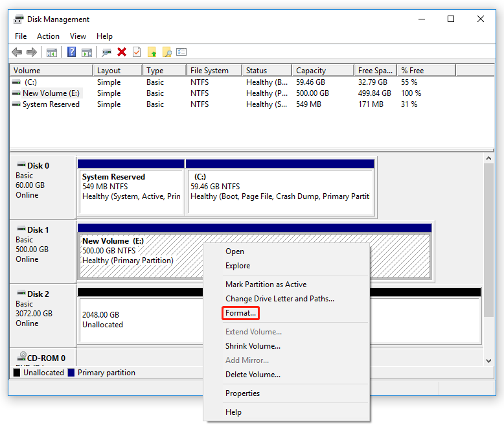Click the Disk Management title bar icon
The width and height of the screenshot is (504, 431).
point(19,19)
